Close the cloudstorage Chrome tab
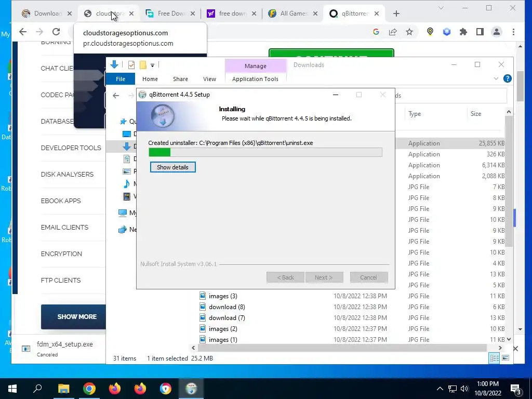Viewport: 532px width, 399px height. [131, 14]
